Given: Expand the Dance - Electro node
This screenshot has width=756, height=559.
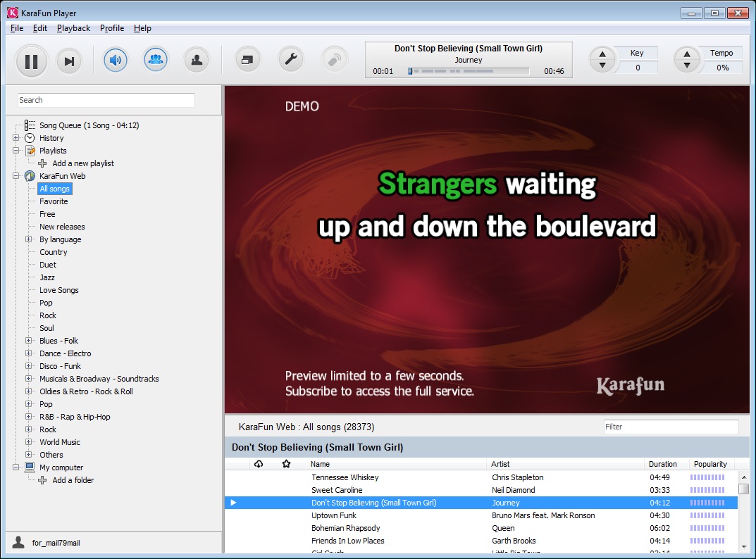Looking at the screenshot, I should (x=29, y=353).
